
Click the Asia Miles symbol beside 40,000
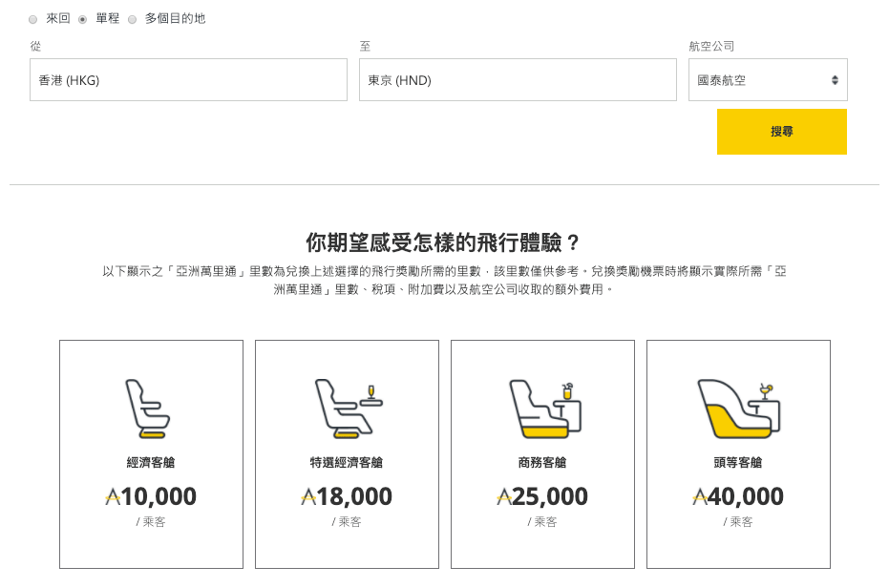[x=700, y=497]
